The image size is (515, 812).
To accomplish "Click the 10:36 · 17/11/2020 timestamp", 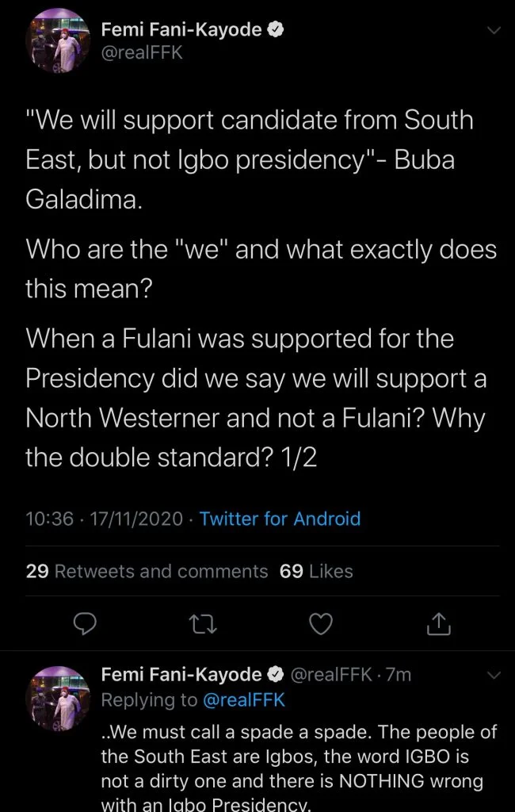I will pyautogui.click(x=105, y=519).
